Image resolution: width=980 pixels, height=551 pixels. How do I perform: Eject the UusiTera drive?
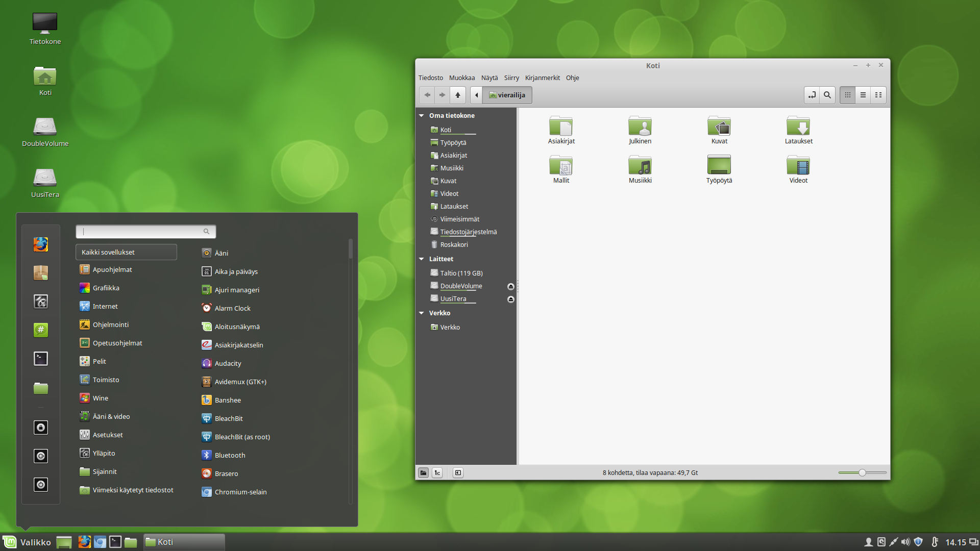click(510, 299)
